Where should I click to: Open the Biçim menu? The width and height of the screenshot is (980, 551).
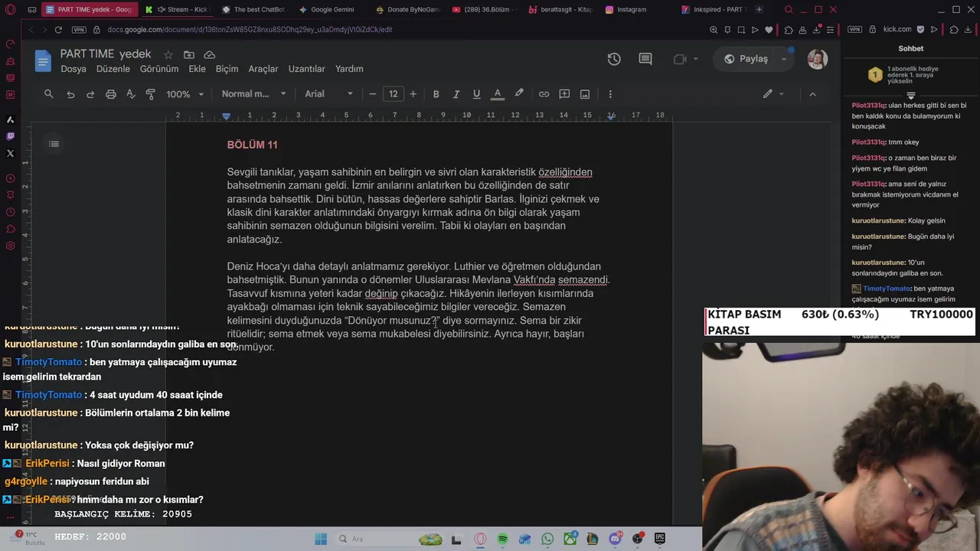click(x=227, y=69)
